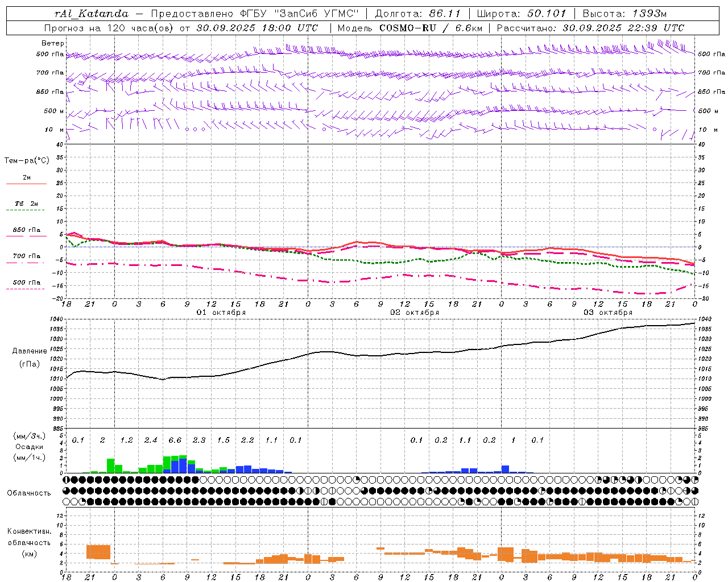Click the 2м temperature legend entry
The width and height of the screenshot is (728, 582).
tap(27, 177)
